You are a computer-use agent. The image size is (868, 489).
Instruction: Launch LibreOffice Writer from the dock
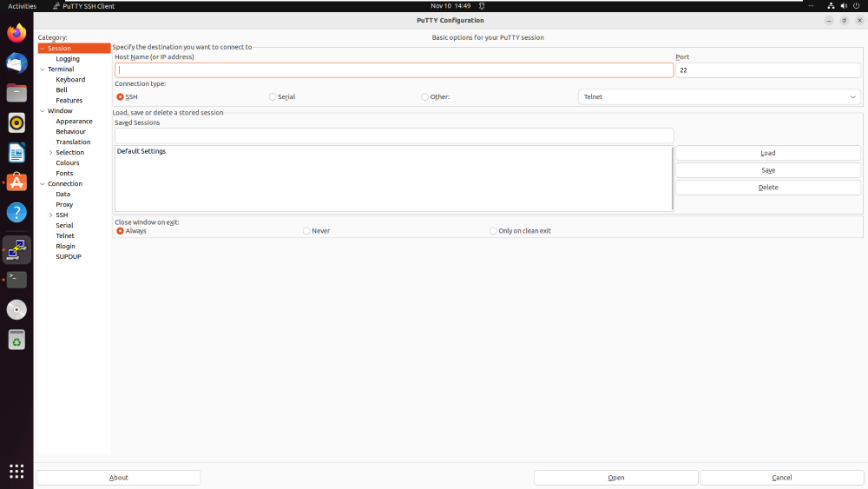[x=16, y=153]
